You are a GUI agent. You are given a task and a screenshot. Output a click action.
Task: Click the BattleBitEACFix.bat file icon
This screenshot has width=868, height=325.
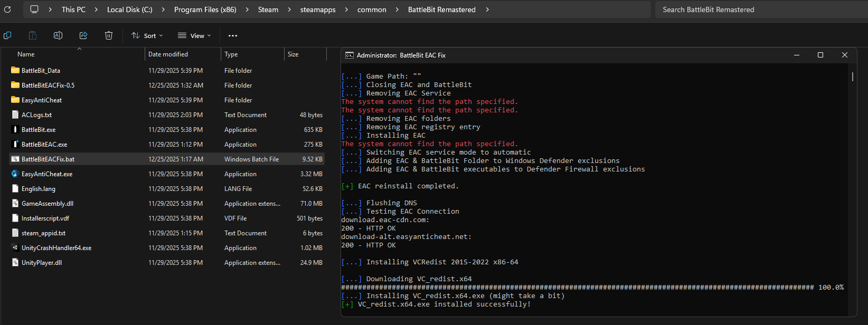15,159
